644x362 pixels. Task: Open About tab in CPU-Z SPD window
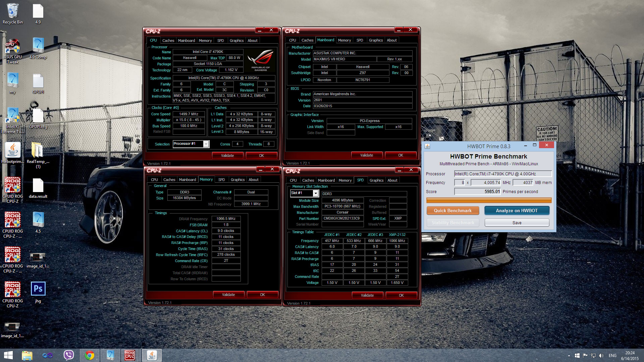[392, 180]
